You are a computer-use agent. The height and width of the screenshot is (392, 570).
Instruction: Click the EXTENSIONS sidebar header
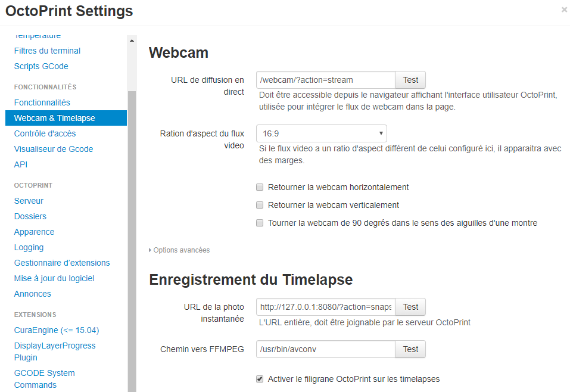[x=35, y=315]
